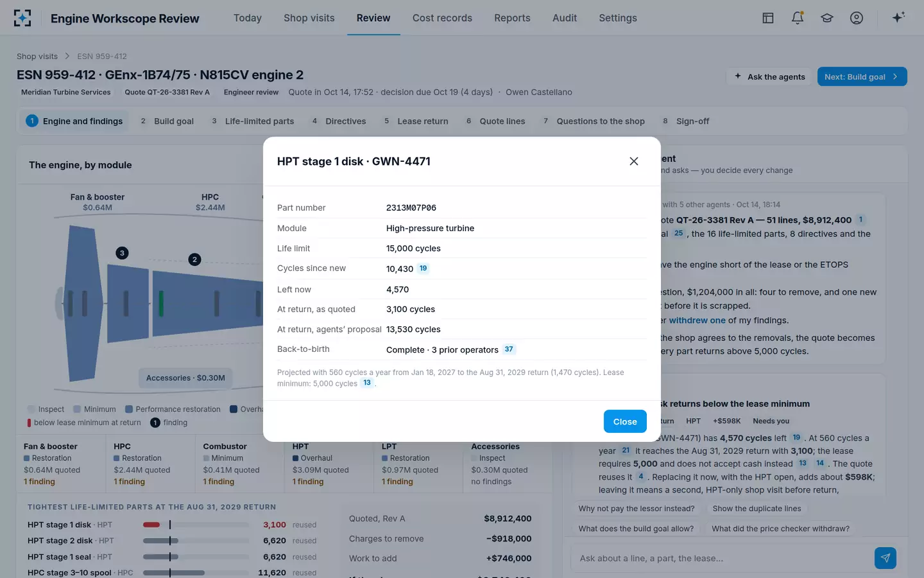The height and width of the screenshot is (578, 924).
Task: Open citation 25 in agent summary
Action: 678,234
